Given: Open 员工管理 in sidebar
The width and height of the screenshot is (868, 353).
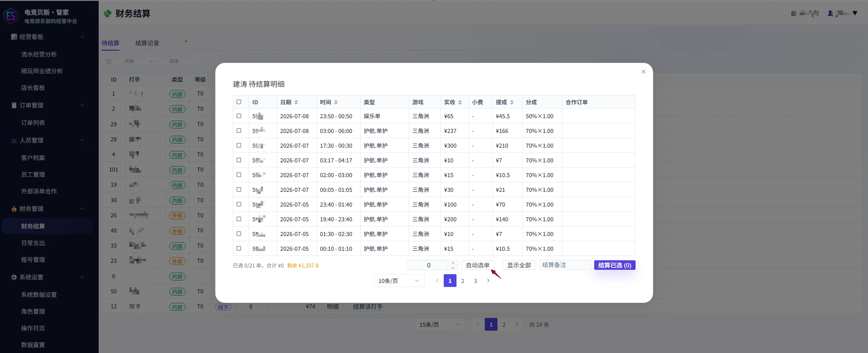Looking at the screenshot, I should tap(33, 174).
